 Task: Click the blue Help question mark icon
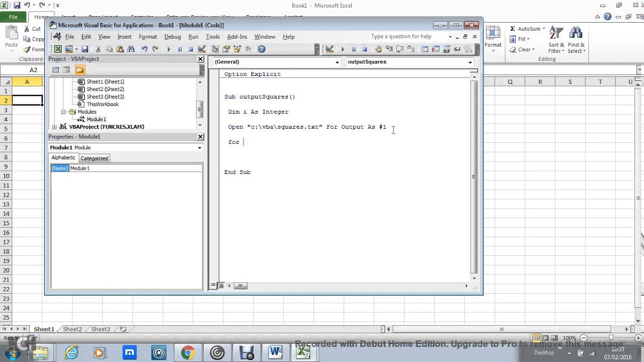pyautogui.click(x=262, y=49)
